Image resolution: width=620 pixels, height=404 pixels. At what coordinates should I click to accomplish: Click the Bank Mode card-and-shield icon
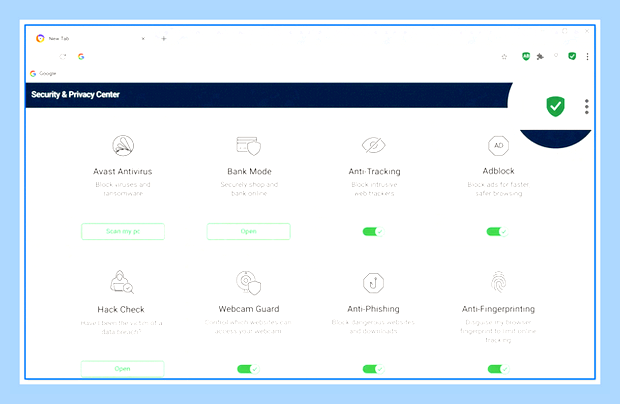click(x=249, y=145)
